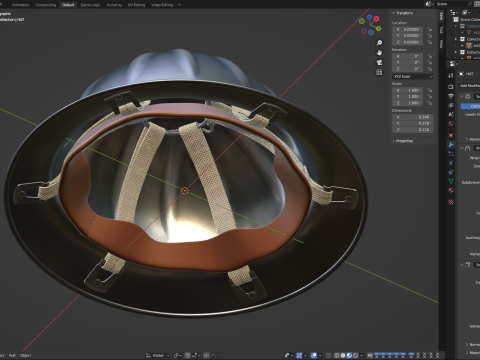
Task: Open the Render properties tab icon
Action: coord(451,87)
